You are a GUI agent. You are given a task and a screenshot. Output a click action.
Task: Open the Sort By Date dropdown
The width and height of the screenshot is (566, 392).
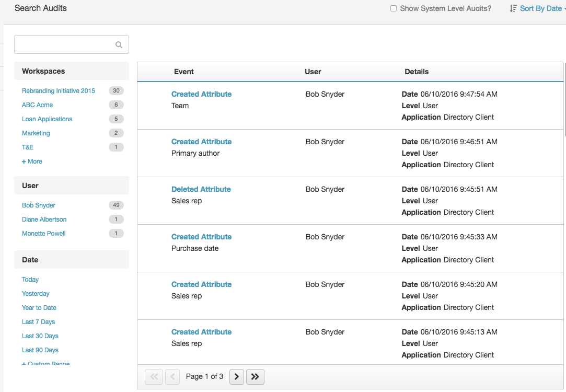pos(541,8)
